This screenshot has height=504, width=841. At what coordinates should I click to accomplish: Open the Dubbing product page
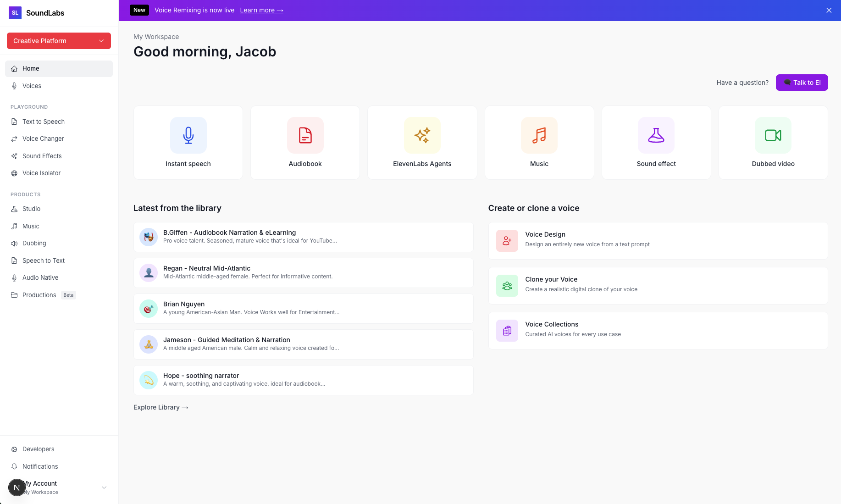tap(34, 243)
